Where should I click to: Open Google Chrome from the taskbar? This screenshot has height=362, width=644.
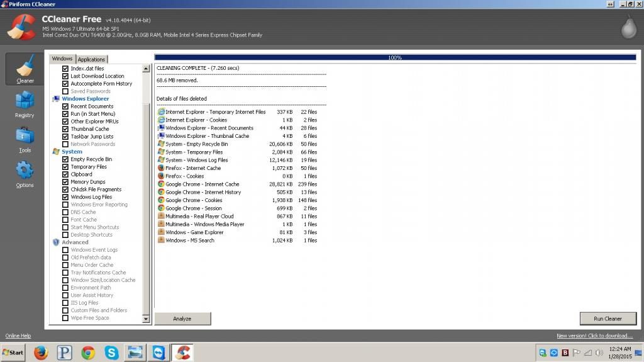pyautogui.click(x=88, y=353)
